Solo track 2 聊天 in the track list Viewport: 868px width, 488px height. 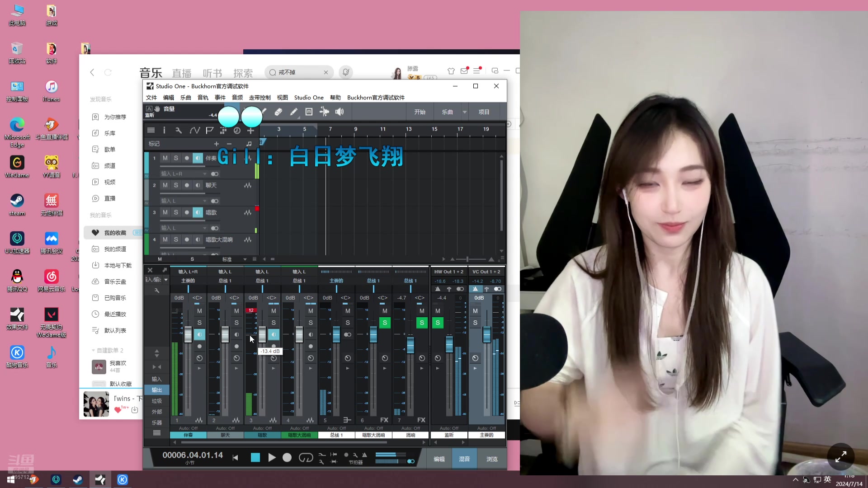coord(176,185)
